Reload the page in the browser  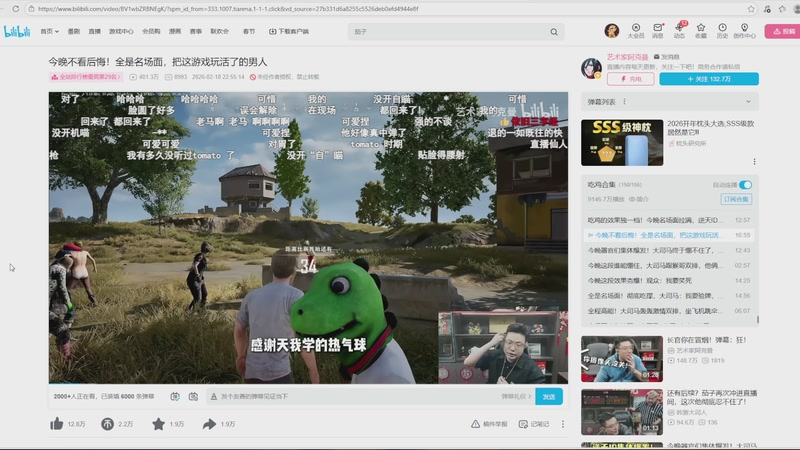pos(16,9)
